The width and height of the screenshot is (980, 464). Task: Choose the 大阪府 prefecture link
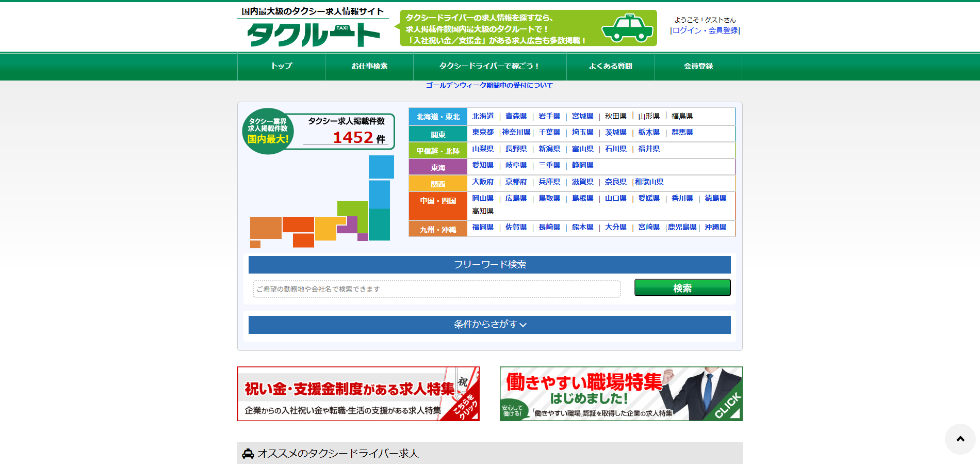(483, 182)
